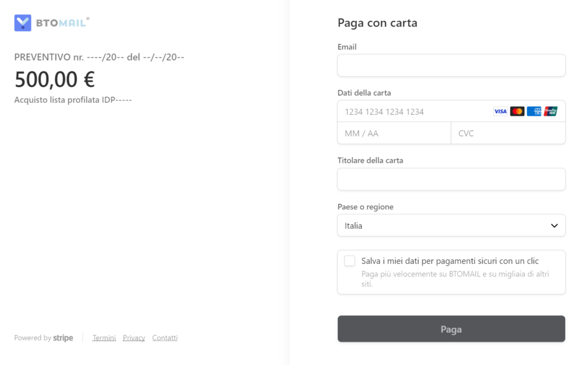Enable the save my data checkbox

click(350, 261)
